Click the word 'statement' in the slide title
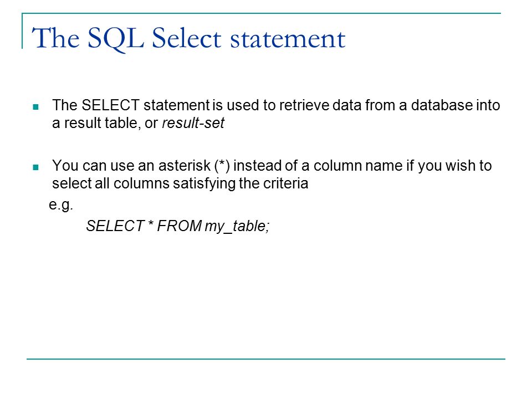 click(288, 39)
